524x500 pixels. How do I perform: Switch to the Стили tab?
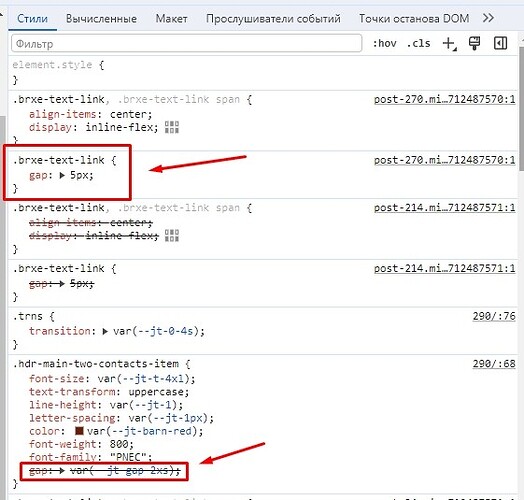tap(32, 18)
